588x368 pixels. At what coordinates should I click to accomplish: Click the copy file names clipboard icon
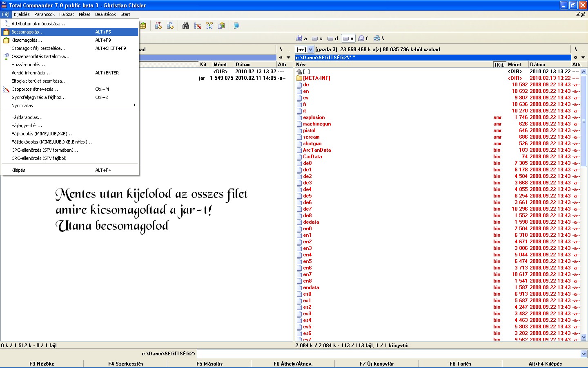221,26
